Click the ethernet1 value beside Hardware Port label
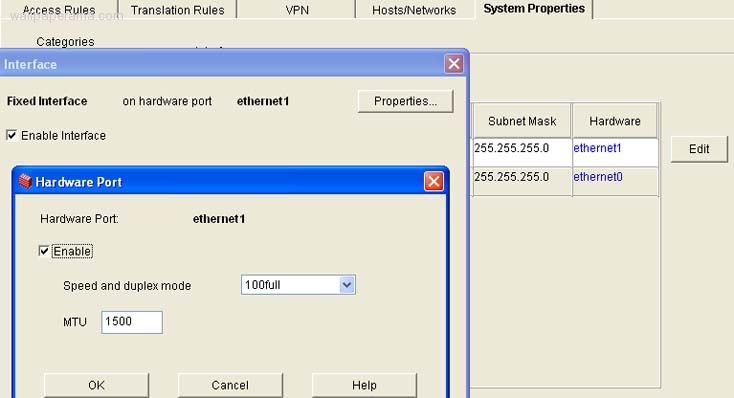 click(219, 219)
